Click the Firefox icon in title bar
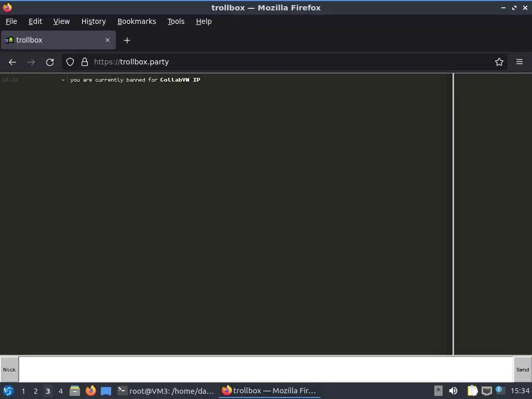 (x=7, y=7)
